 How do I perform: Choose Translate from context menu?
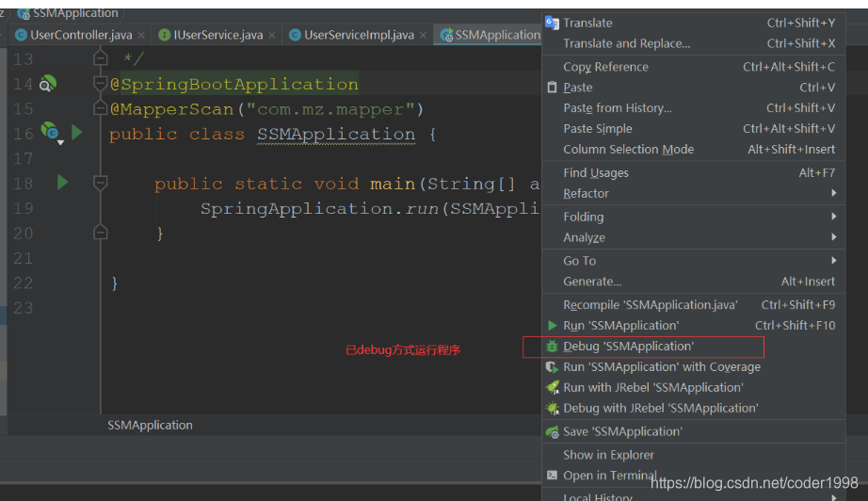(x=694, y=23)
